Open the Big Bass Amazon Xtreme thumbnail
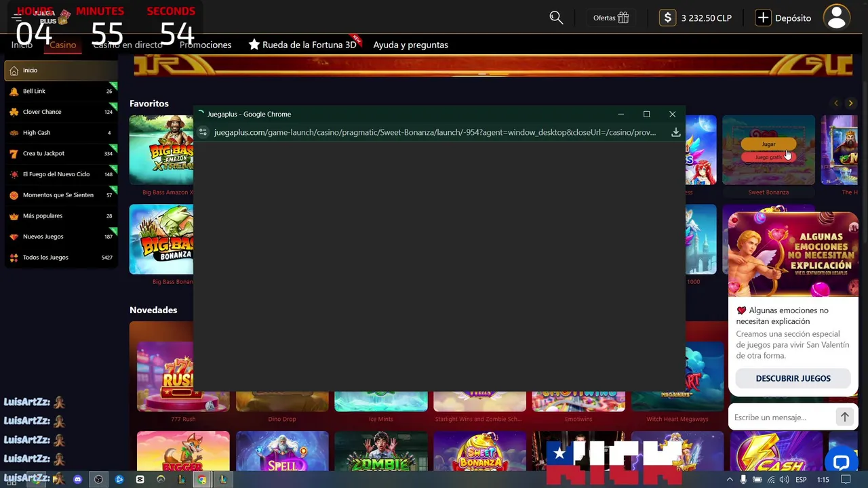 pyautogui.click(x=161, y=150)
